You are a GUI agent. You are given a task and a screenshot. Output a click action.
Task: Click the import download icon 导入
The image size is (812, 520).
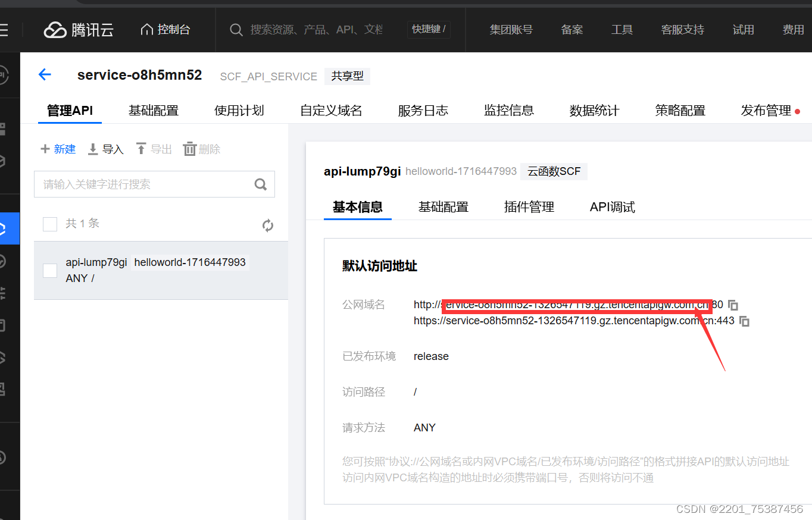tap(93, 149)
